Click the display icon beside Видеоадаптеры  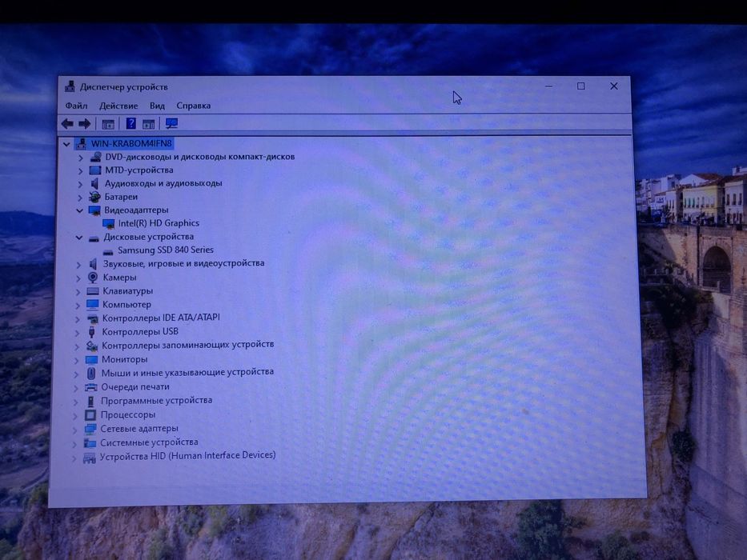94,210
